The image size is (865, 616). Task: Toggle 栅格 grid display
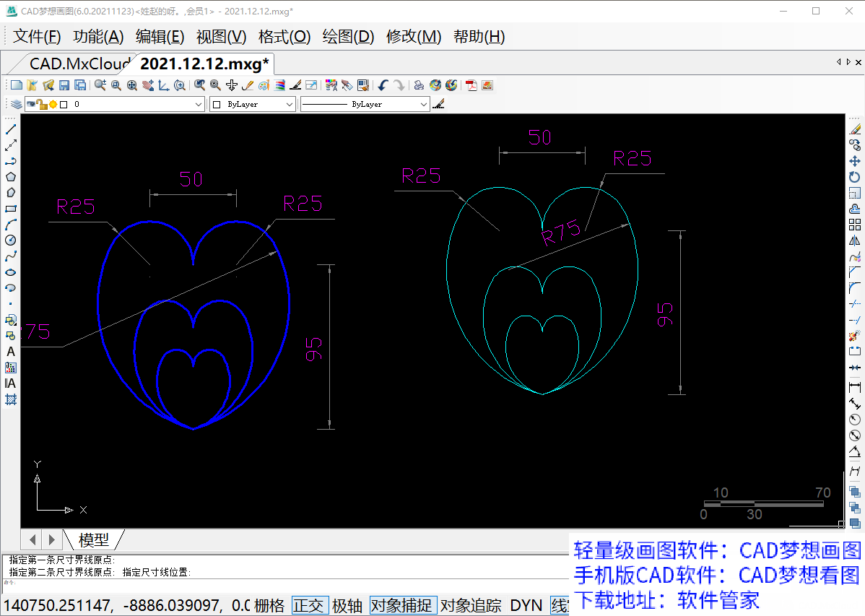(269, 605)
